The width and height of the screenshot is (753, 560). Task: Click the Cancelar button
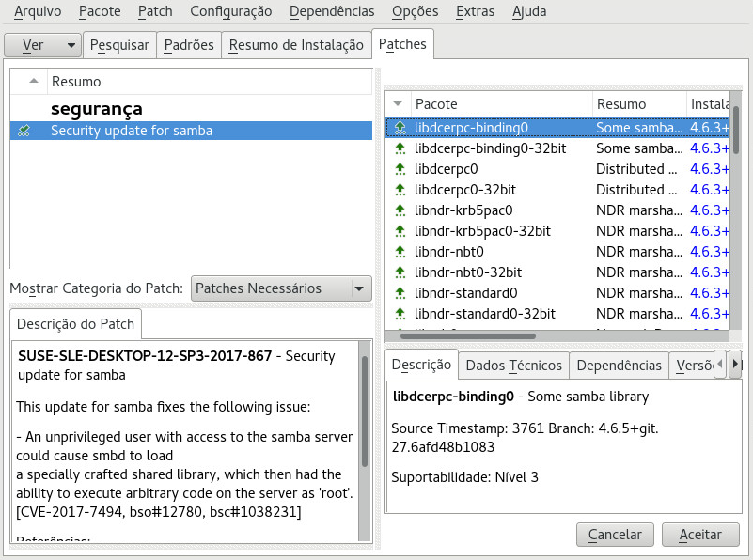point(615,535)
